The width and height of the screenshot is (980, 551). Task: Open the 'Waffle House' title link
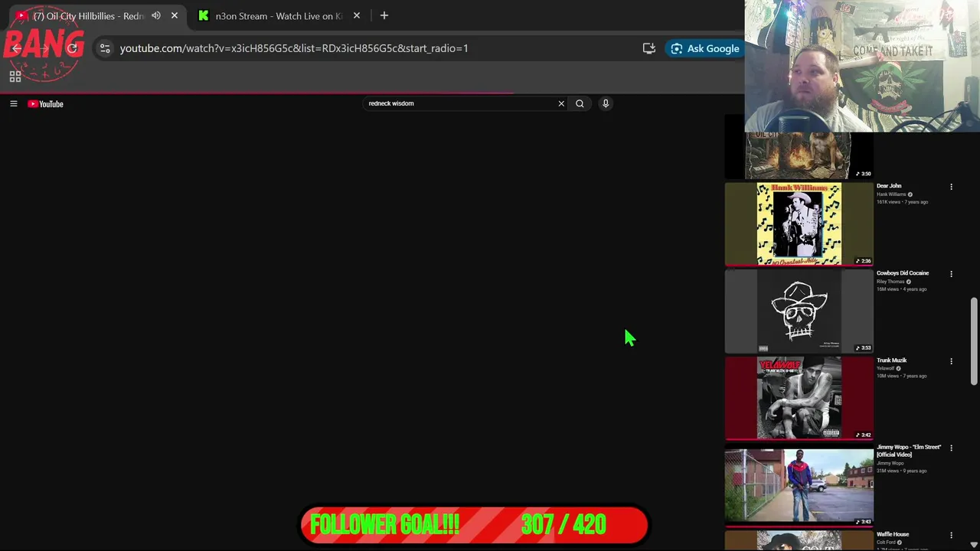pyautogui.click(x=893, y=535)
